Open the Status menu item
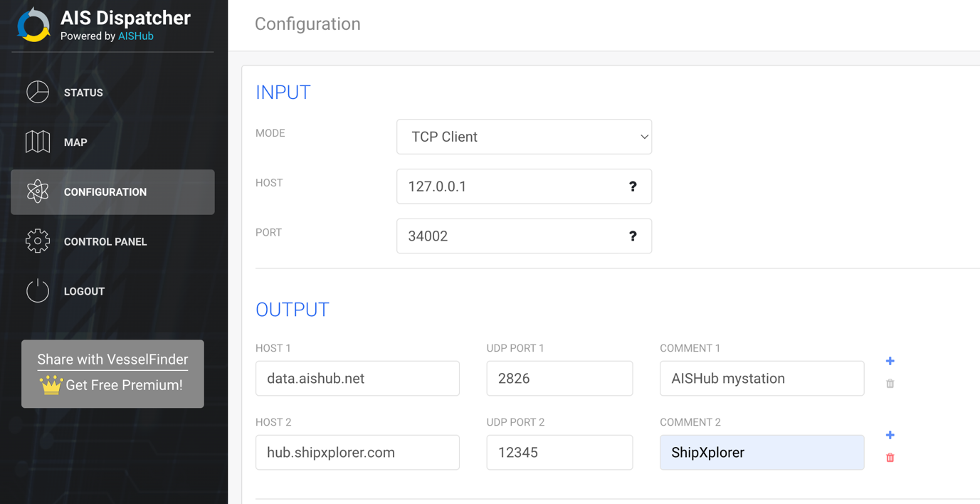 coord(112,93)
